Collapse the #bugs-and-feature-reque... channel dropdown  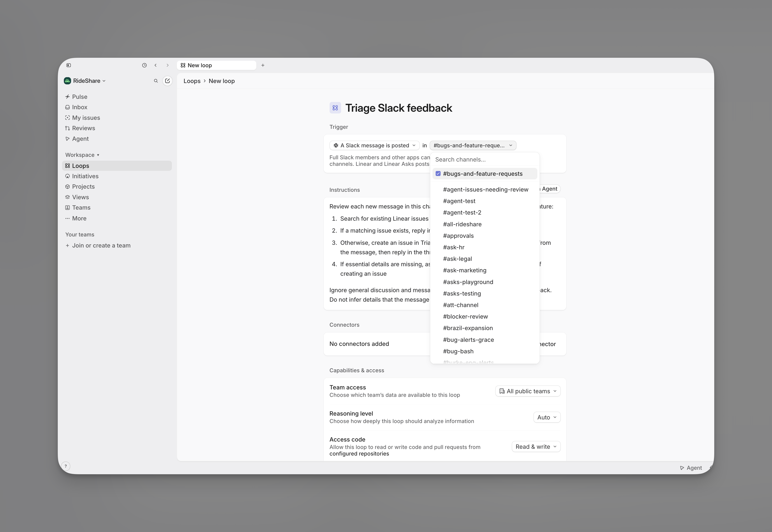(473, 146)
